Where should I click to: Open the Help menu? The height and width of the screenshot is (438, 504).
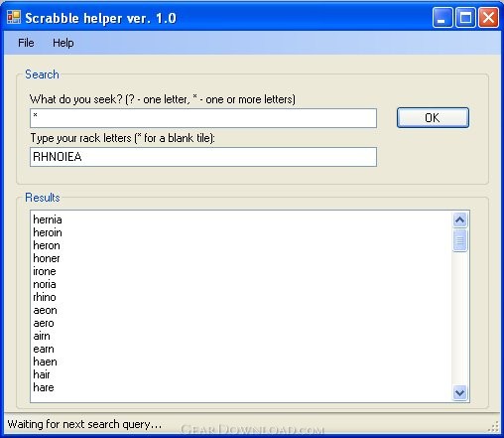[x=63, y=43]
